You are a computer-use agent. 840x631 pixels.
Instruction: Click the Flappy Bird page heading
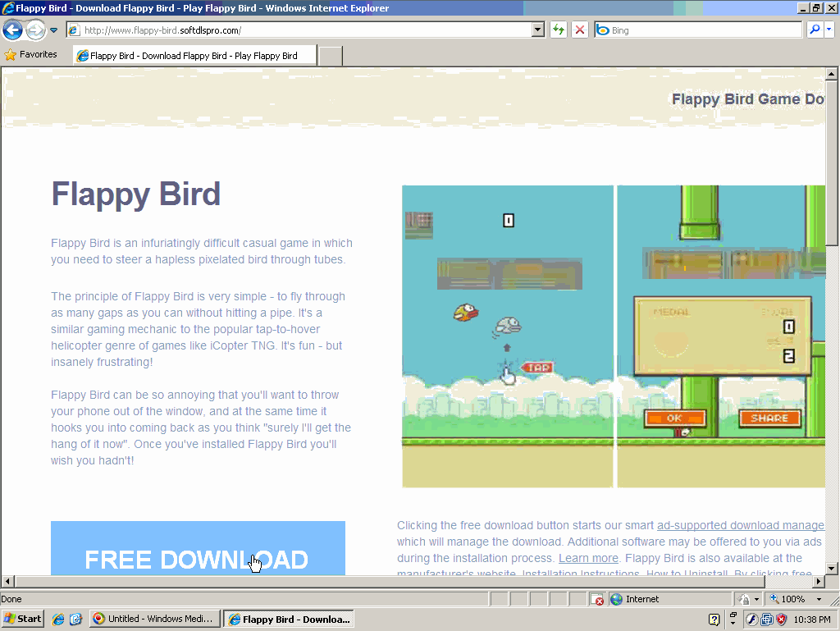coord(136,194)
